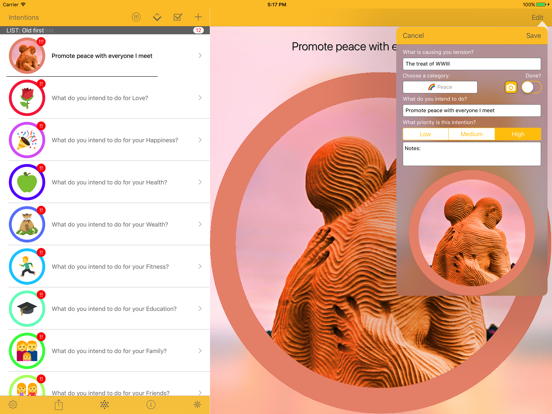The width and height of the screenshot is (552, 414).
Task: Tap the snowflake icon in bottom toolbar center
Action: [x=105, y=404]
